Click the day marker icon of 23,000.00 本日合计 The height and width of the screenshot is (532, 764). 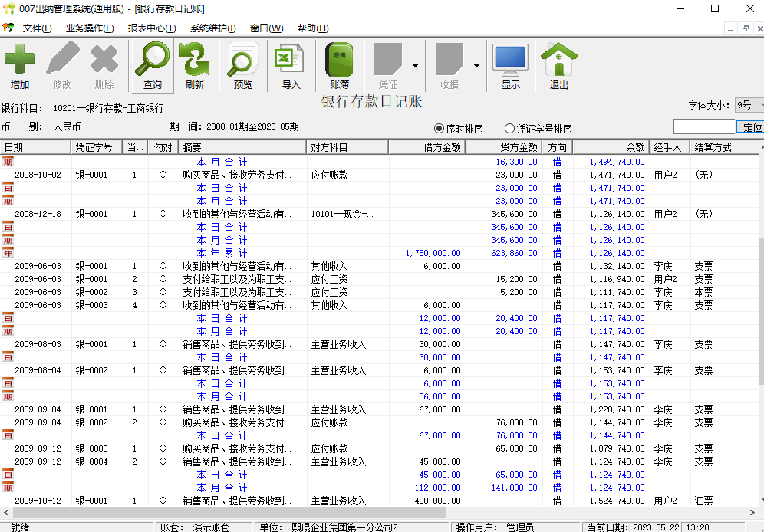point(8,187)
